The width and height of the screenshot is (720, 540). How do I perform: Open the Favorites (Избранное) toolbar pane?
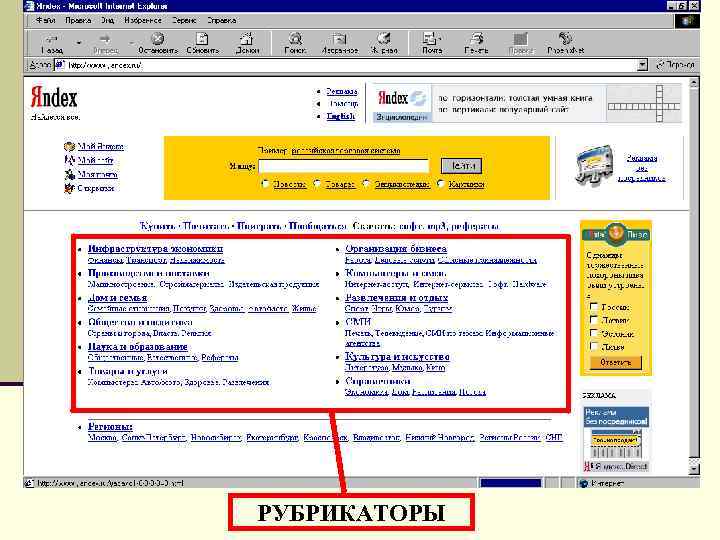pyautogui.click(x=339, y=44)
